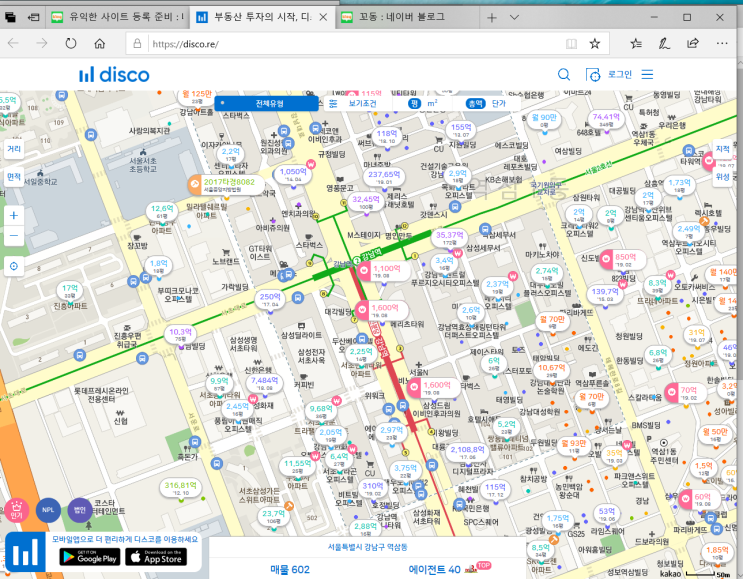The width and height of the screenshot is (743, 579).
Task: Open the map history clock icon beside 로그인
Action: coord(592,74)
